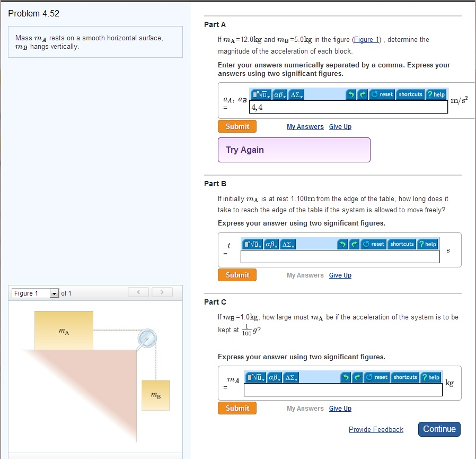The width and height of the screenshot is (476, 459).
Task: Give Up on Part A
Action: point(340,126)
